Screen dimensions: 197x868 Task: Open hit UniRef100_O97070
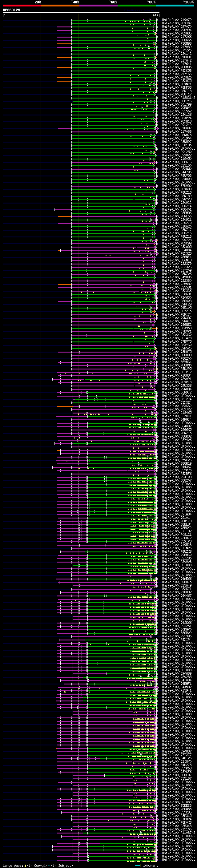[177, 26]
